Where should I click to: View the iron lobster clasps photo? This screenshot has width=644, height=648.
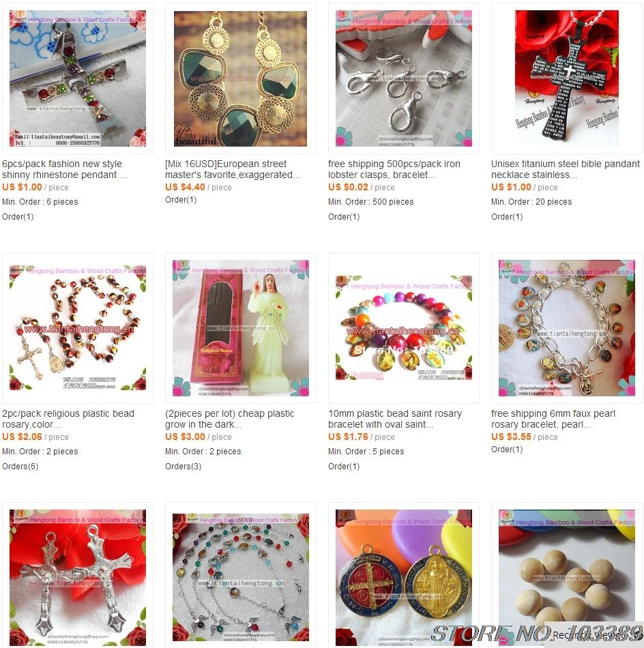(404, 78)
